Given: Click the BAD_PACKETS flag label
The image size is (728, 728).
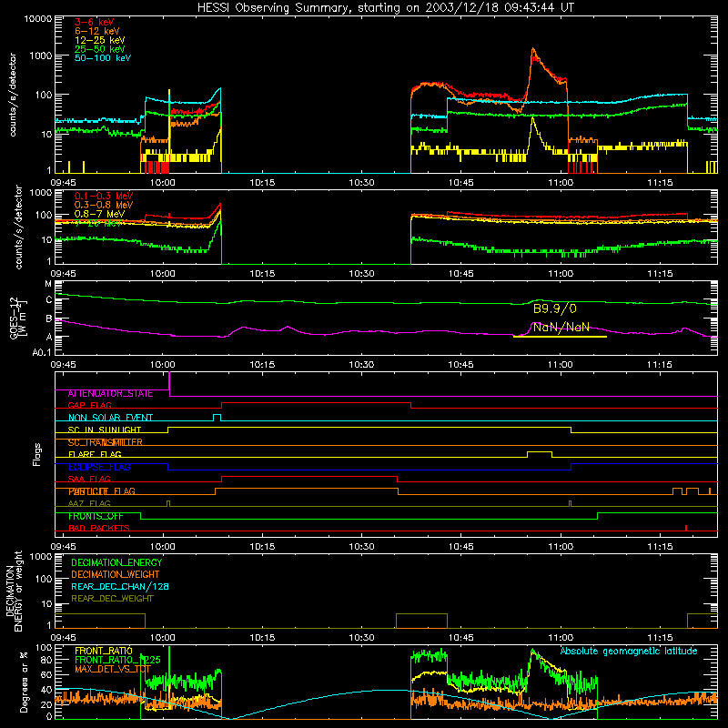Looking at the screenshot, I should (x=99, y=529).
